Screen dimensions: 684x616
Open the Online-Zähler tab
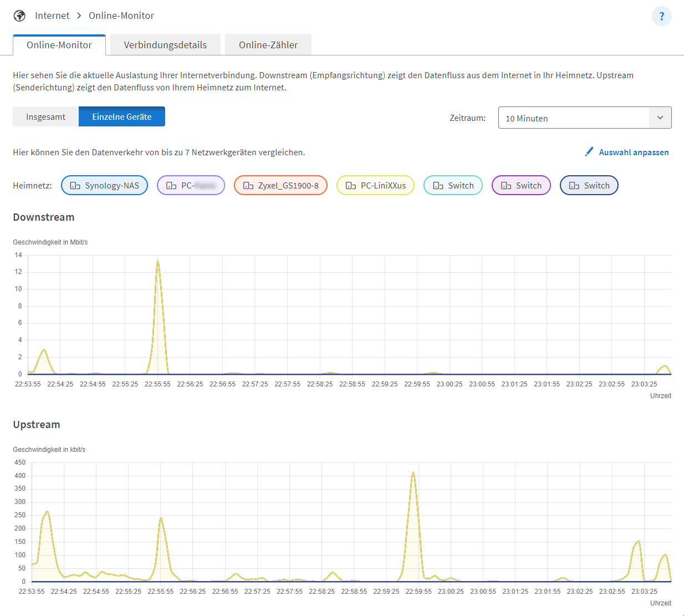268,45
